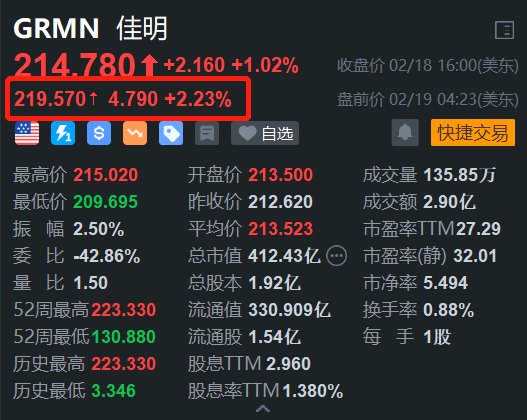The width and height of the screenshot is (527, 420).
Task: Select the 佳明 company name
Action: pyautogui.click(x=141, y=28)
